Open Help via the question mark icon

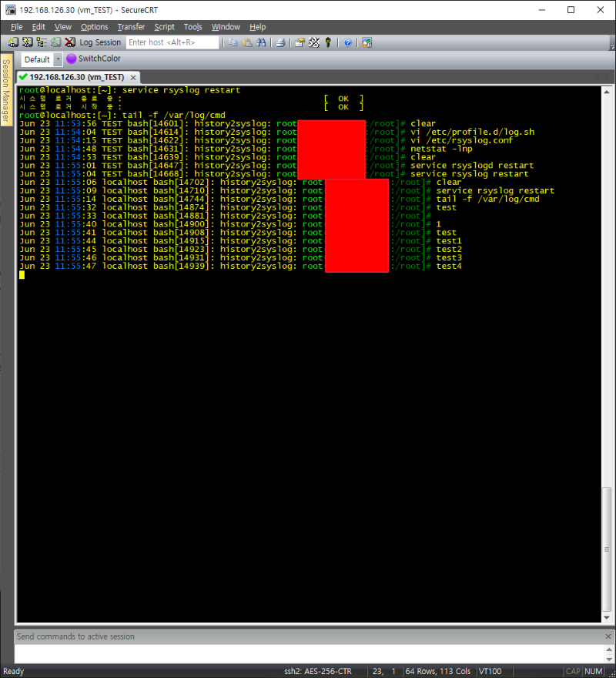pos(347,42)
